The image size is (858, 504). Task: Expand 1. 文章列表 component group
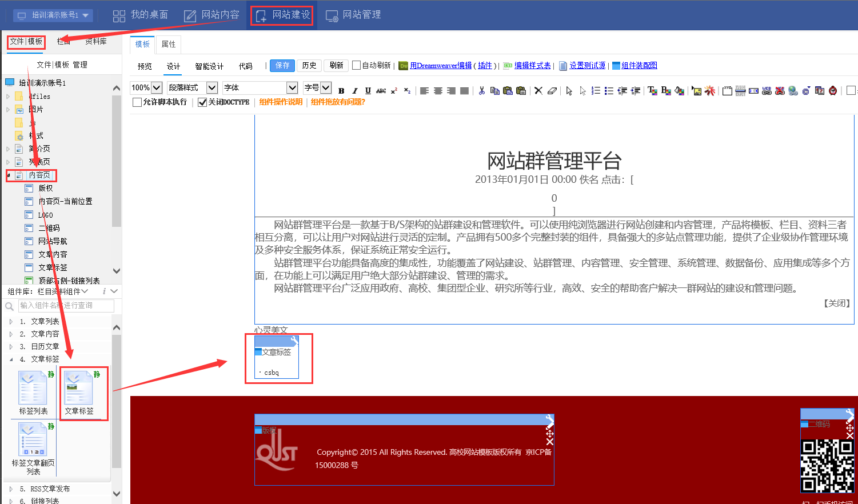click(x=11, y=321)
